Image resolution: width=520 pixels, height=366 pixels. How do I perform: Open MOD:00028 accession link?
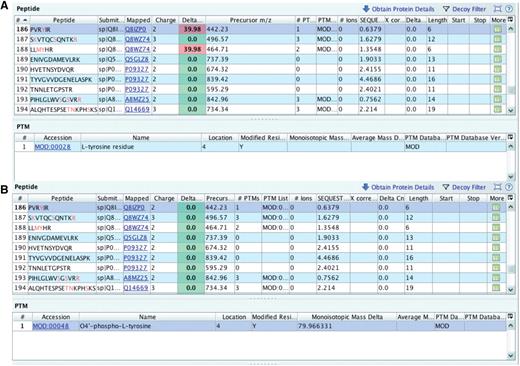click(x=53, y=147)
